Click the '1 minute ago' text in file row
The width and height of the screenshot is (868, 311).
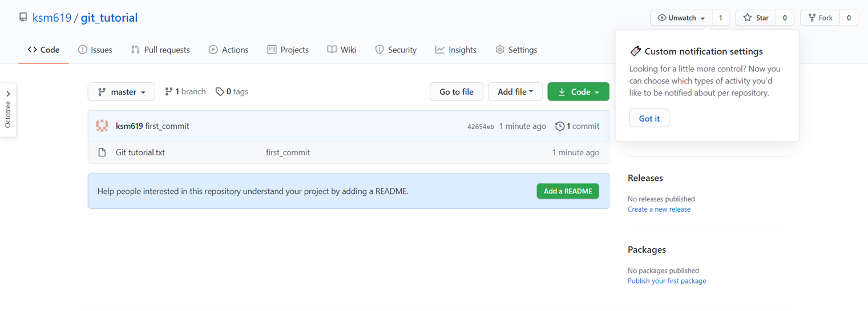[x=576, y=152]
